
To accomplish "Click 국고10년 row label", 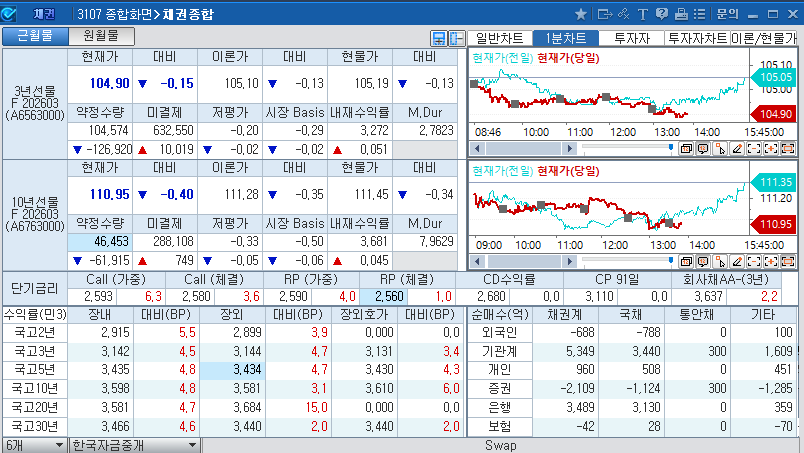I will pyautogui.click(x=34, y=388).
